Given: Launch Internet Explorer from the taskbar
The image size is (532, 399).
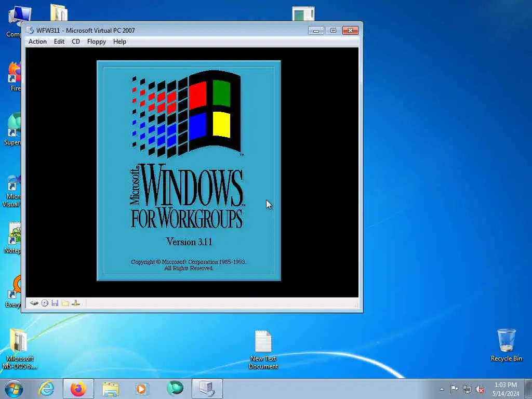Looking at the screenshot, I should [46, 389].
